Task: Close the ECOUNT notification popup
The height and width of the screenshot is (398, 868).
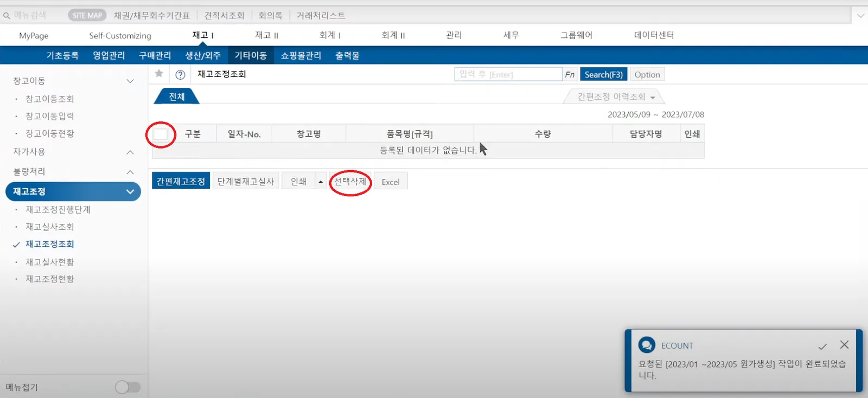Action: click(x=844, y=345)
